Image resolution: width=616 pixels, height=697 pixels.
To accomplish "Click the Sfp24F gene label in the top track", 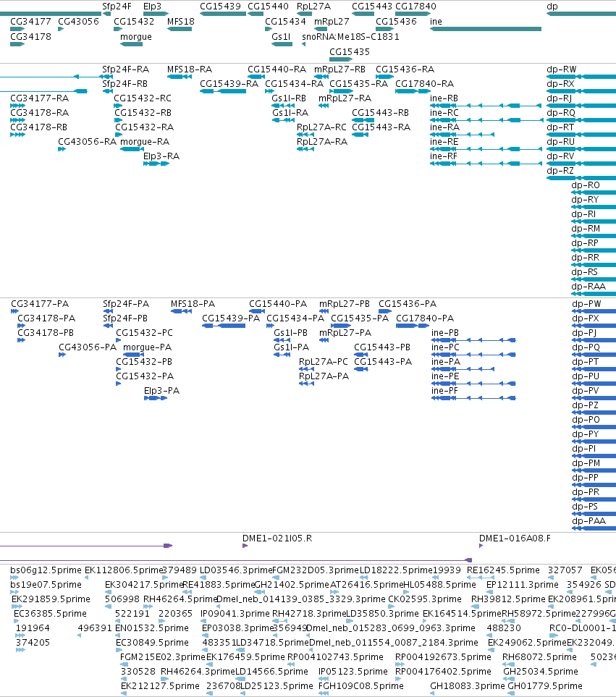I will [117, 7].
